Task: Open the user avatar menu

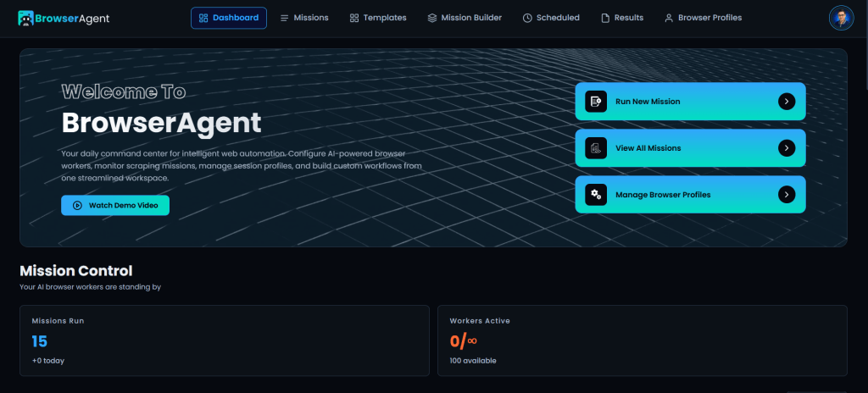Action: (841, 18)
